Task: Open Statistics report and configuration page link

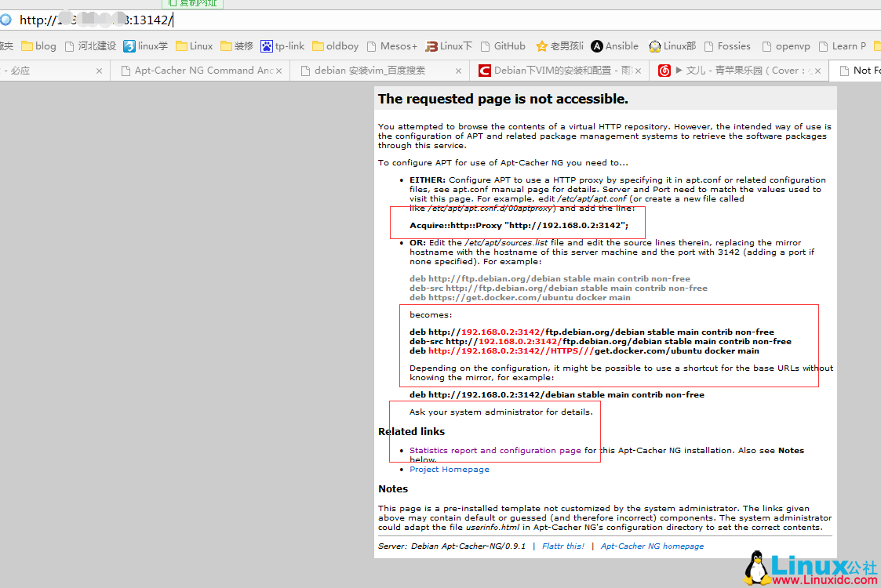Action: tap(495, 451)
